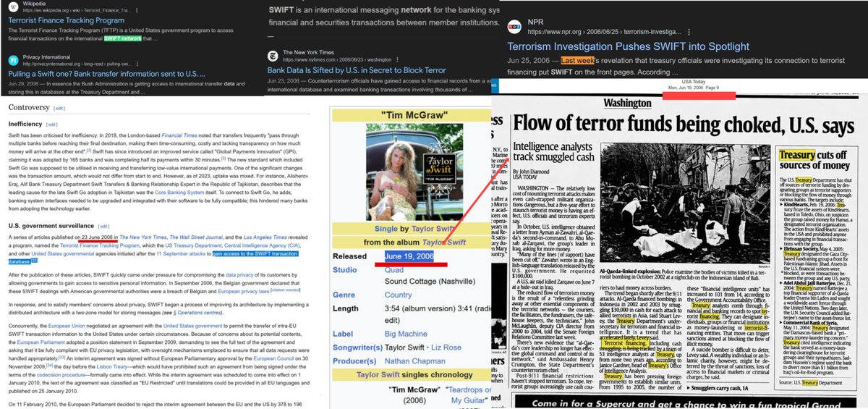This screenshot has width=868, height=409.
Task: Click edit link beside Inefficiency heading
Action: 52,125
